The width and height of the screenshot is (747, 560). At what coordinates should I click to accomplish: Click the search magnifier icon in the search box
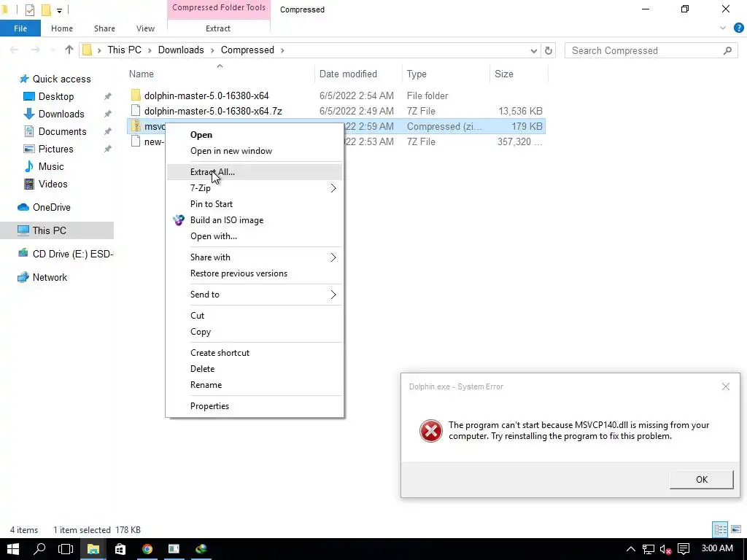tap(727, 50)
